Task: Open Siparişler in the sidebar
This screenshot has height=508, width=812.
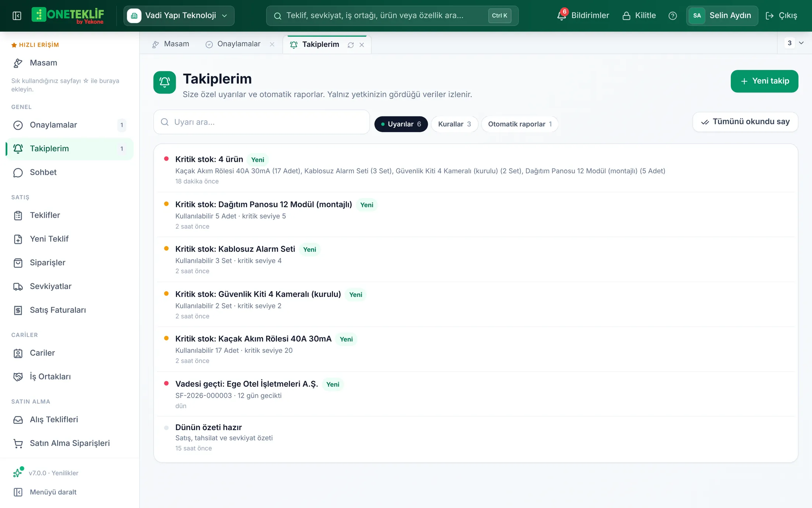Action: [x=70, y=262]
